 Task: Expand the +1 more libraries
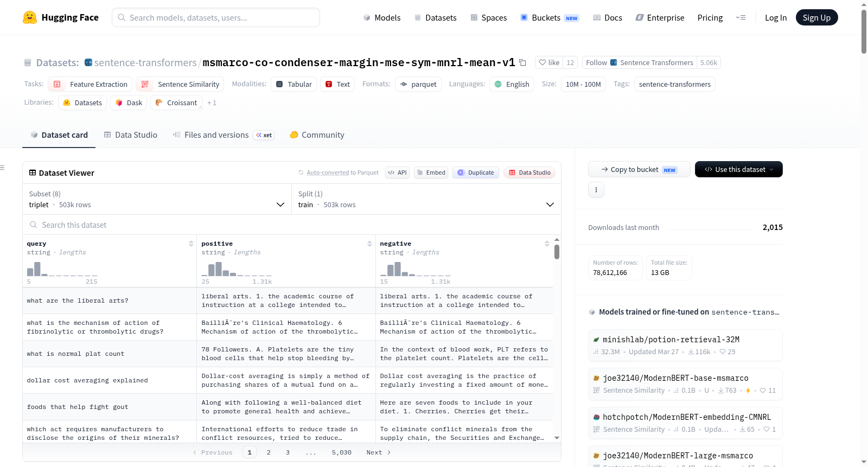(212, 103)
